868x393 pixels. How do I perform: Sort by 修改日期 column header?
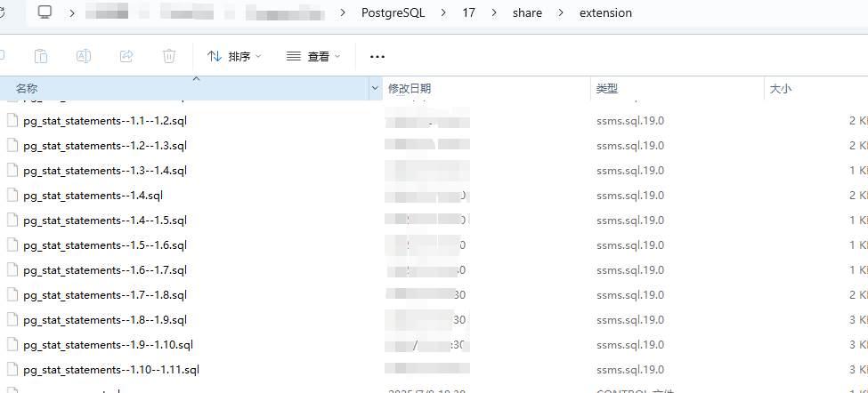tap(487, 88)
